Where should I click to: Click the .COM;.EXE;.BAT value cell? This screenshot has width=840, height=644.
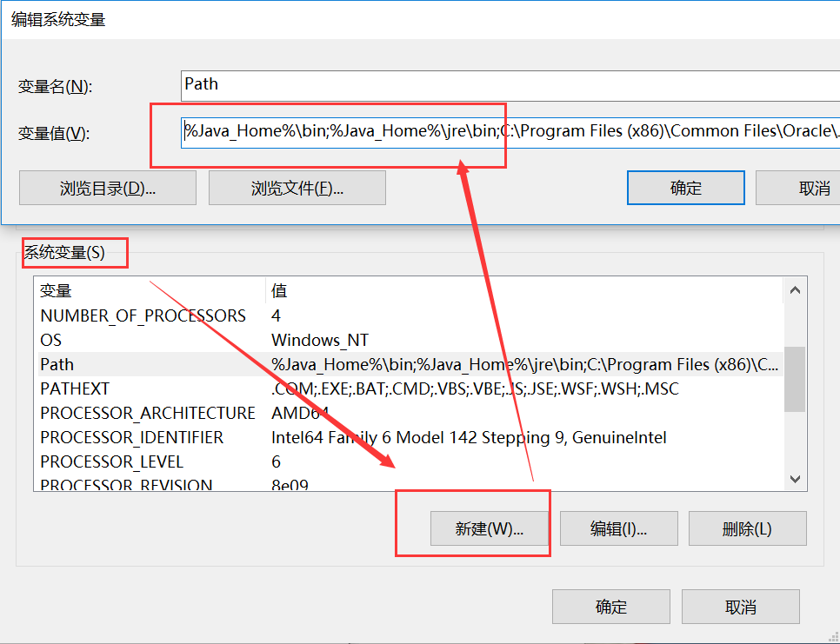click(x=475, y=388)
